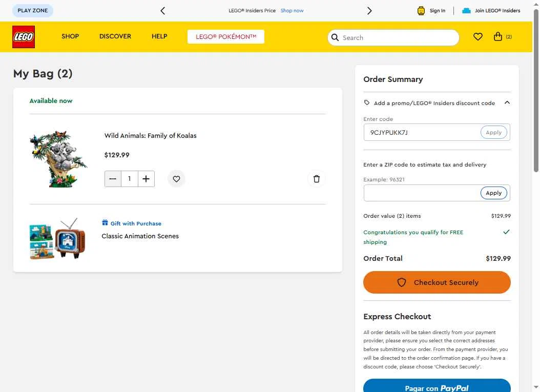Click the promo code tag icon
540x392 pixels.
367,102
